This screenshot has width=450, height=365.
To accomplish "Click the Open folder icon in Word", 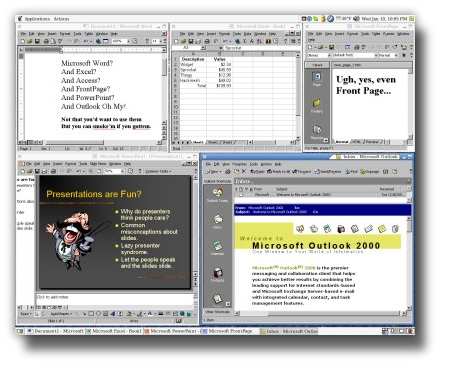I will (29, 41).
